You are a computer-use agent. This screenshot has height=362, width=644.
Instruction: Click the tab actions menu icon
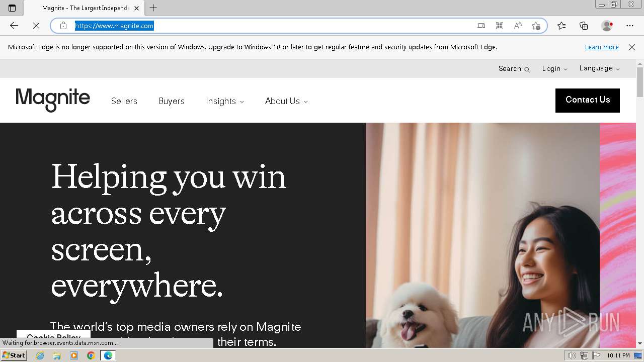coord(12,8)
